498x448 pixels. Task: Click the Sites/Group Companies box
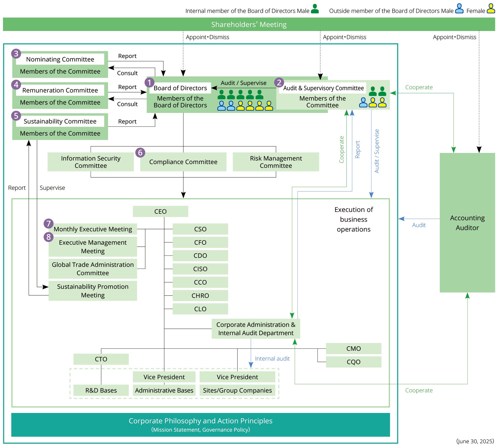pyautogui.click(x=237, y=390)
